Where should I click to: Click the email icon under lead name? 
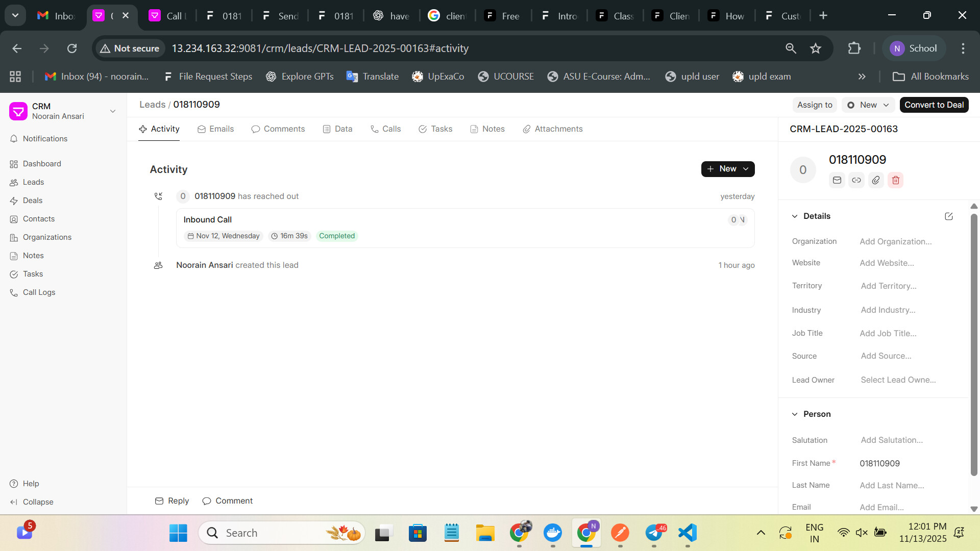point(837,180)
